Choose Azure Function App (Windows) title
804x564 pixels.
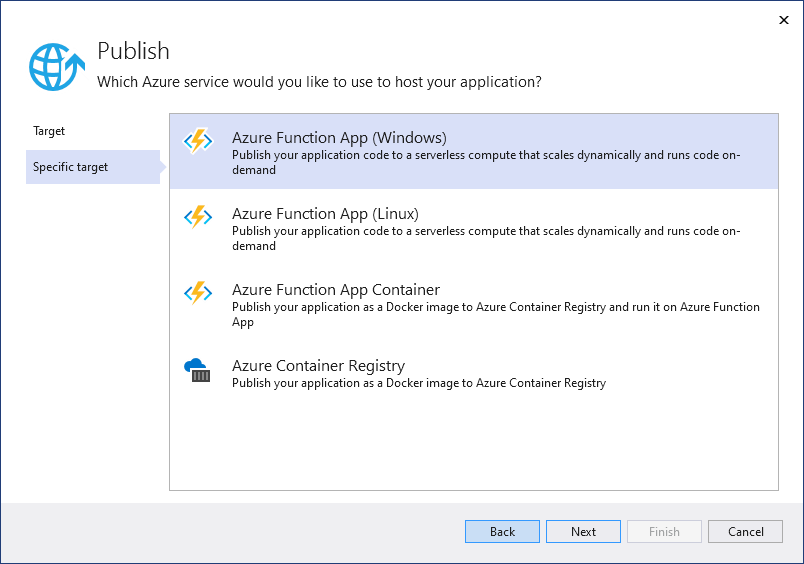[339, 138]
